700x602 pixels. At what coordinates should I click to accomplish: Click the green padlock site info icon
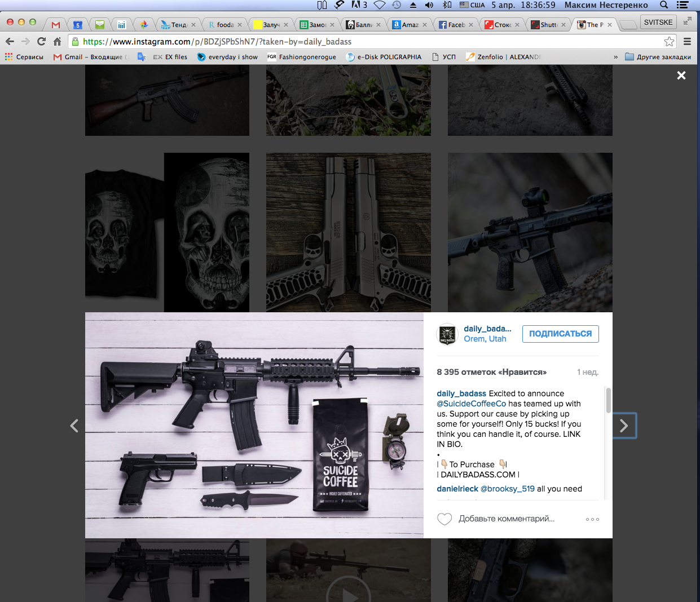pyautogui.click(x=76, y=41)
